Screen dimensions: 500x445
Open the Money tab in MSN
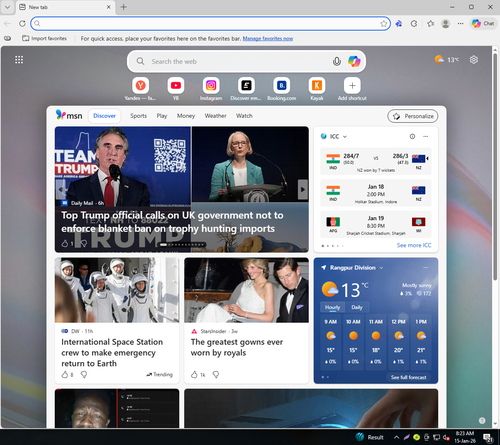pos(186,116)
